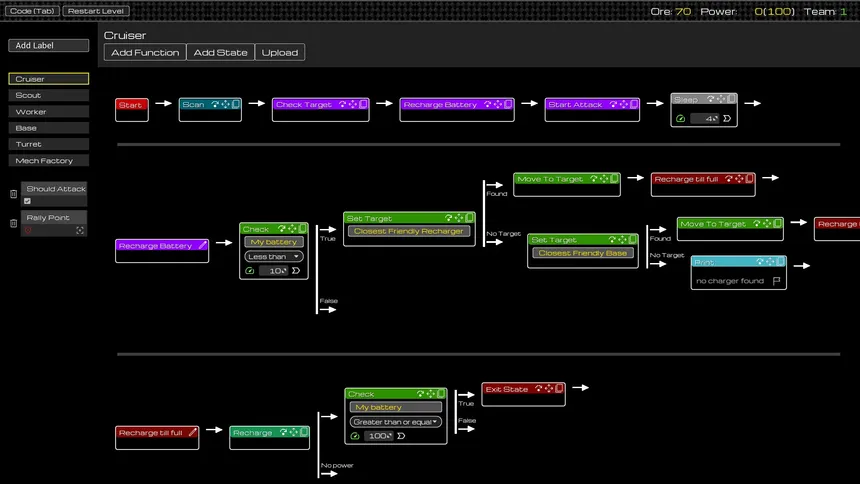Click the gauge icon beside the value 100
The width and height of the screenshot is (860, 484).
(x=355, y=436)
